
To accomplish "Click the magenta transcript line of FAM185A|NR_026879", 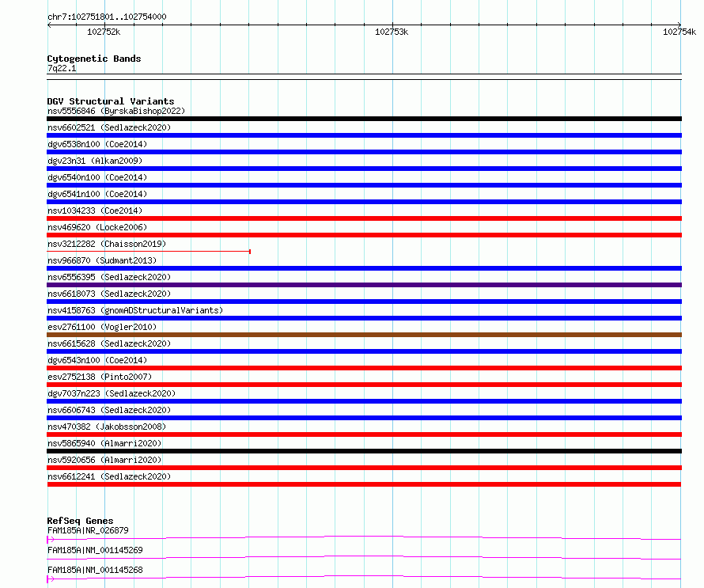I will pos(364,537).
